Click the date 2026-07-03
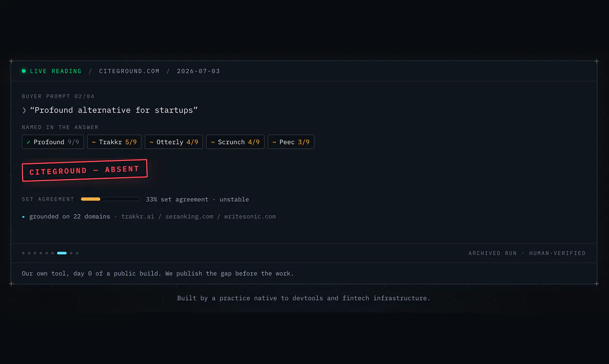Viewport: 609px width, 364px height. [199, 71]
